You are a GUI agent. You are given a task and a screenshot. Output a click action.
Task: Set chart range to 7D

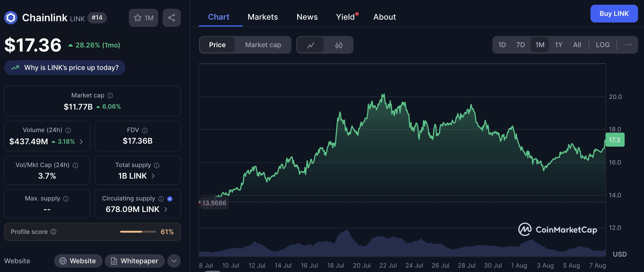[x=520, y=45]
